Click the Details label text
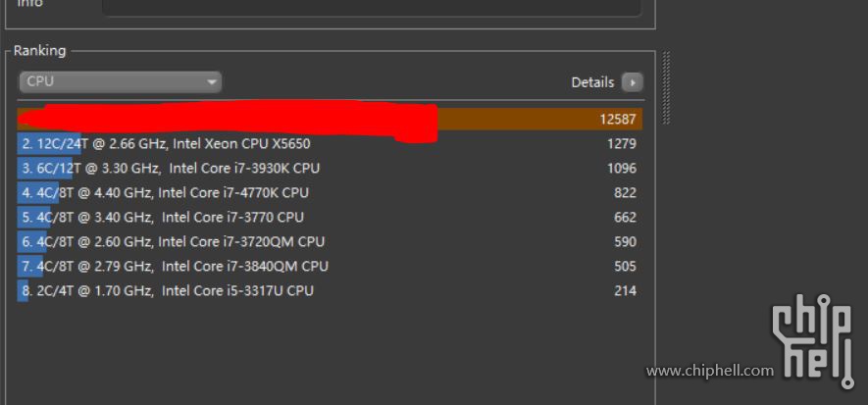Viewport: 868px width, 405px height. [592, 82]
